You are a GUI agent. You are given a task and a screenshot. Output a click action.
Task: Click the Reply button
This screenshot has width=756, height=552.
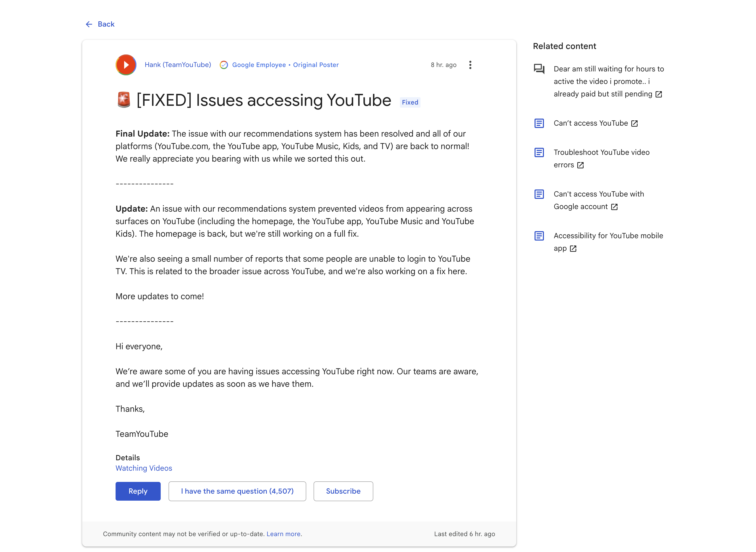(x=138, y=491)
